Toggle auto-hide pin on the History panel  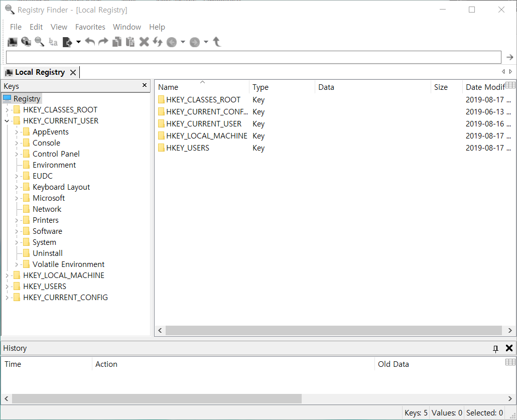point(495,348)
